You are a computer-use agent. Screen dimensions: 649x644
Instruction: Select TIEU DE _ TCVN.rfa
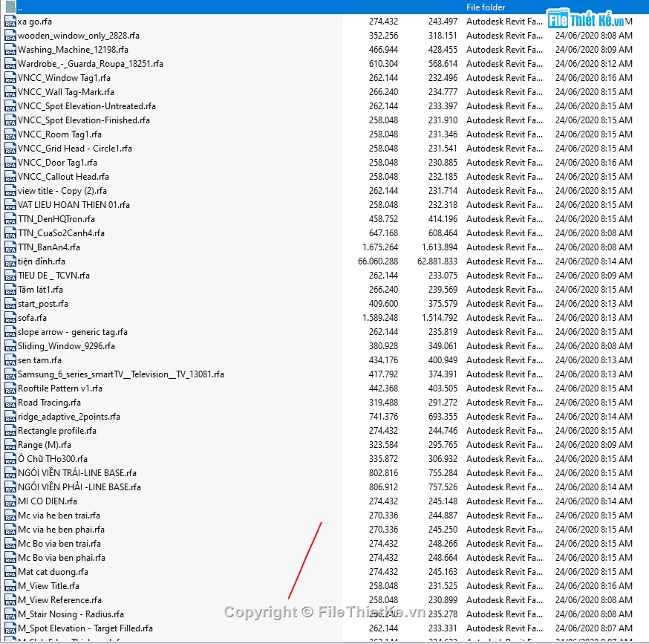pyautogui.click(x=53, y=276)
